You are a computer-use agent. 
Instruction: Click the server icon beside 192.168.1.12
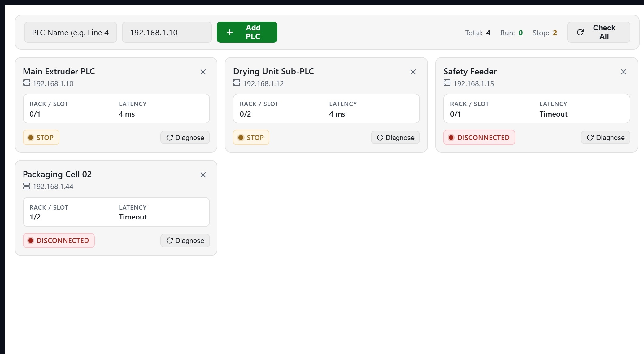(x=237, y=83)
